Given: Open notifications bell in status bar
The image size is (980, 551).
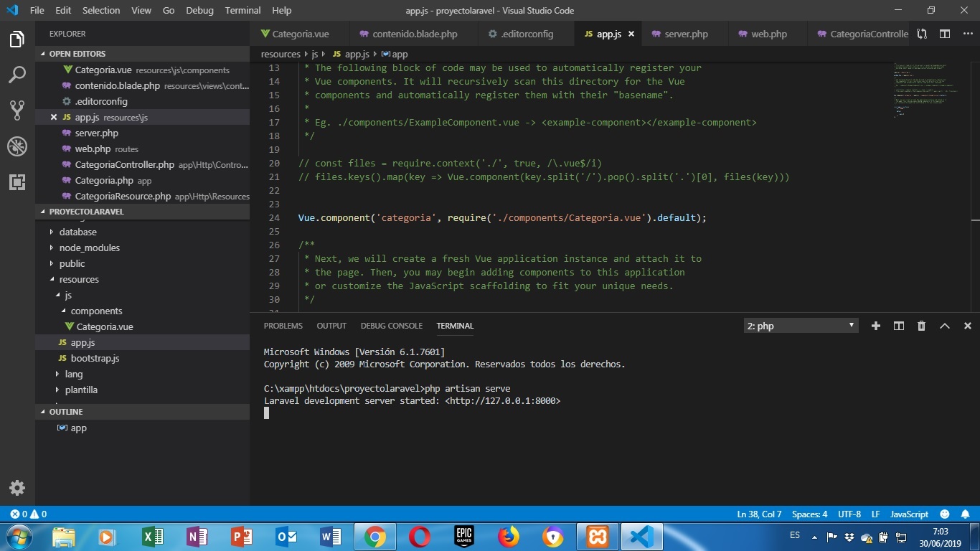Looking at the screenshot, I should [x=966, y=514].
